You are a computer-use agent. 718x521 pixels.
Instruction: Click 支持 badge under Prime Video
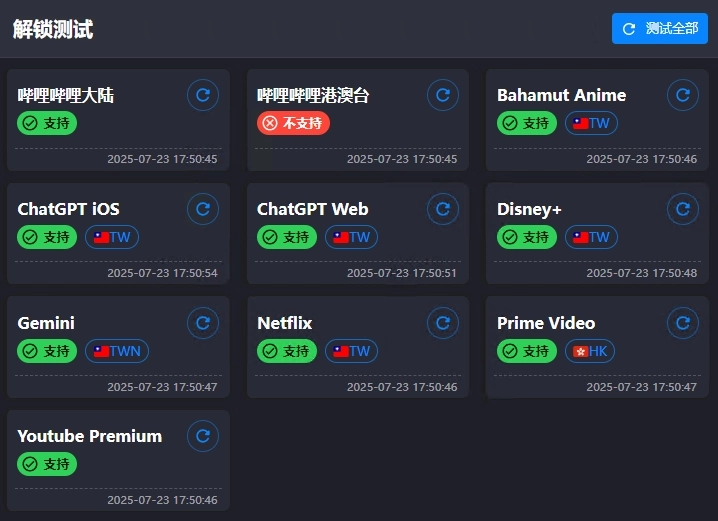click(527, 351)
